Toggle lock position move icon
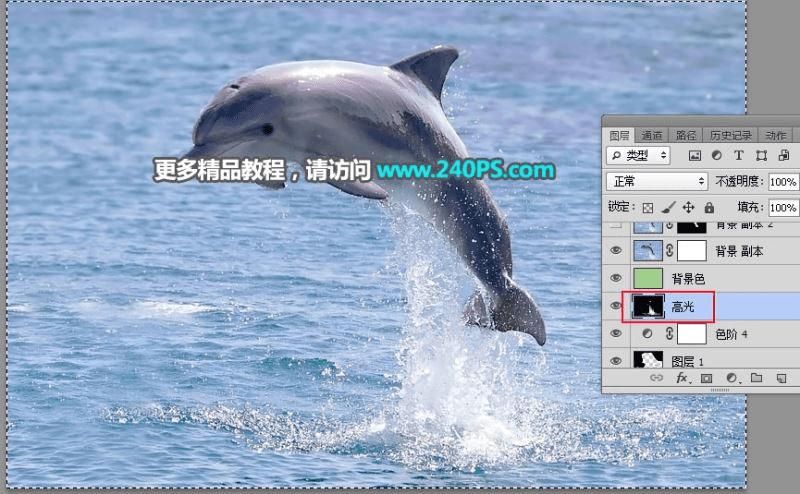 pos(688,207)
